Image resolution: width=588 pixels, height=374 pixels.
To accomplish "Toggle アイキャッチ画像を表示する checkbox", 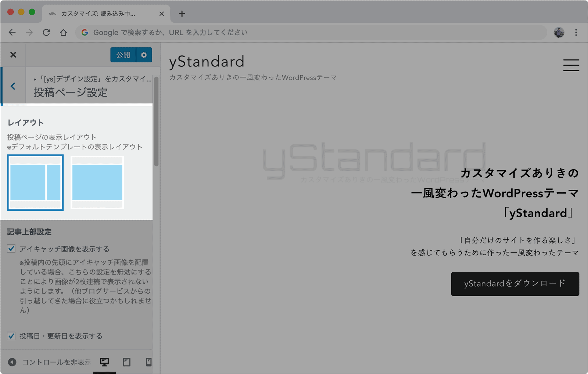I will [x=11, y=249].
